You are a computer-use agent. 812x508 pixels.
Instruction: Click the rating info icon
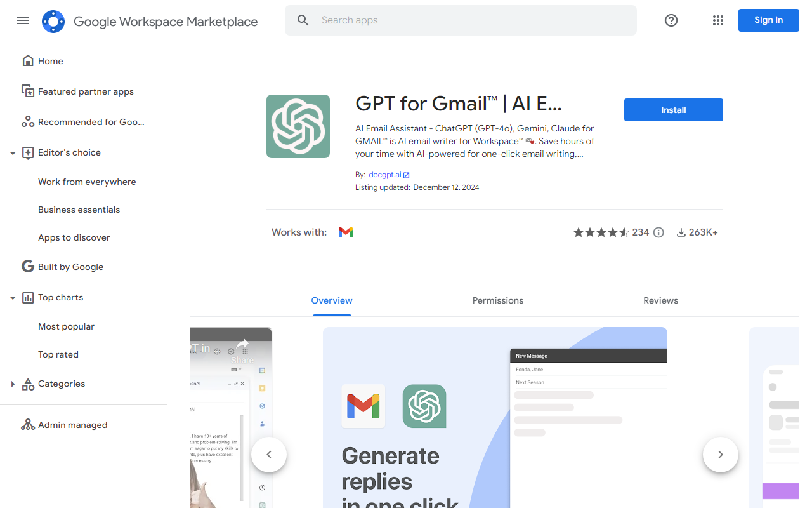[658, 232]
